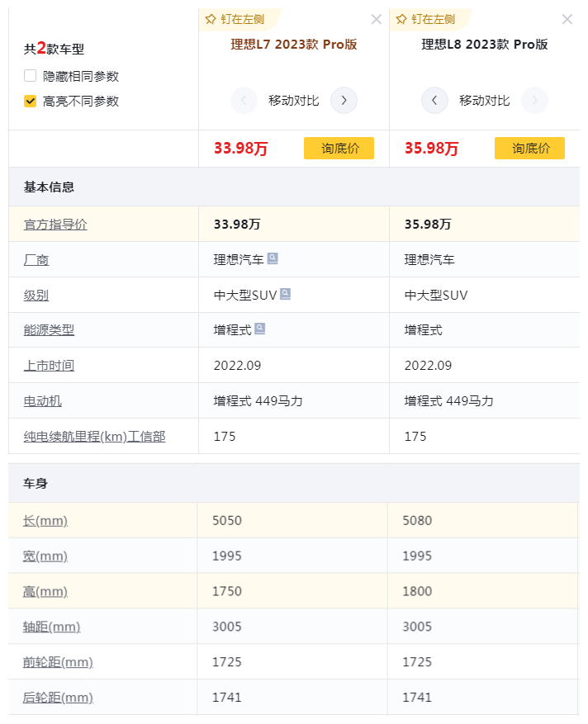
Task: Click 询底价 button for 理想L7
Action: [339, 149]
